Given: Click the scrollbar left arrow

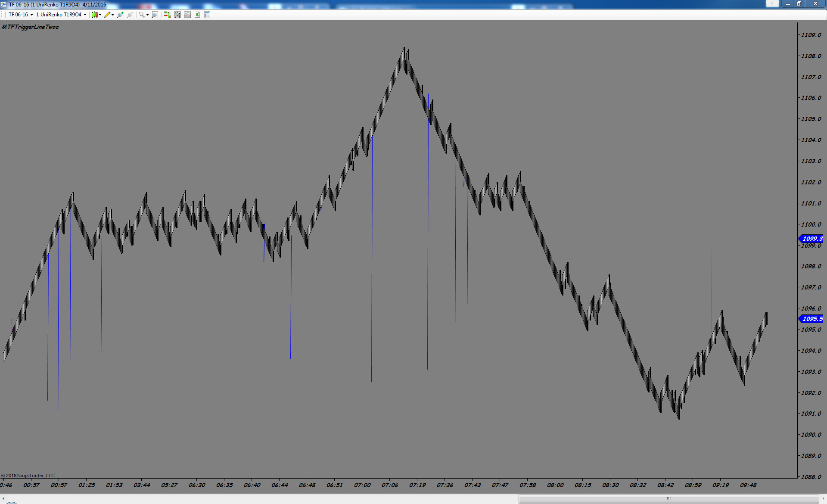Looking at the screenshot, I should coord(3,498).
